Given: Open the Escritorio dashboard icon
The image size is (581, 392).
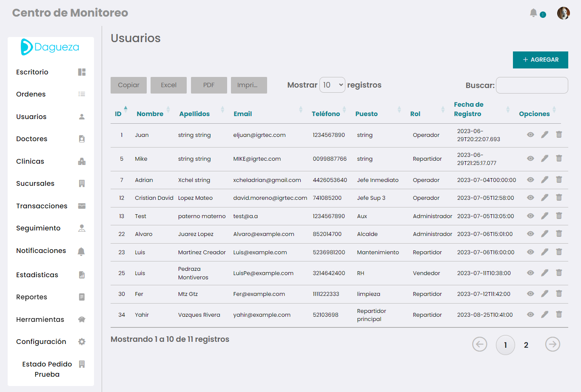Looking at the screenshot, I should [x=82, y=72].
